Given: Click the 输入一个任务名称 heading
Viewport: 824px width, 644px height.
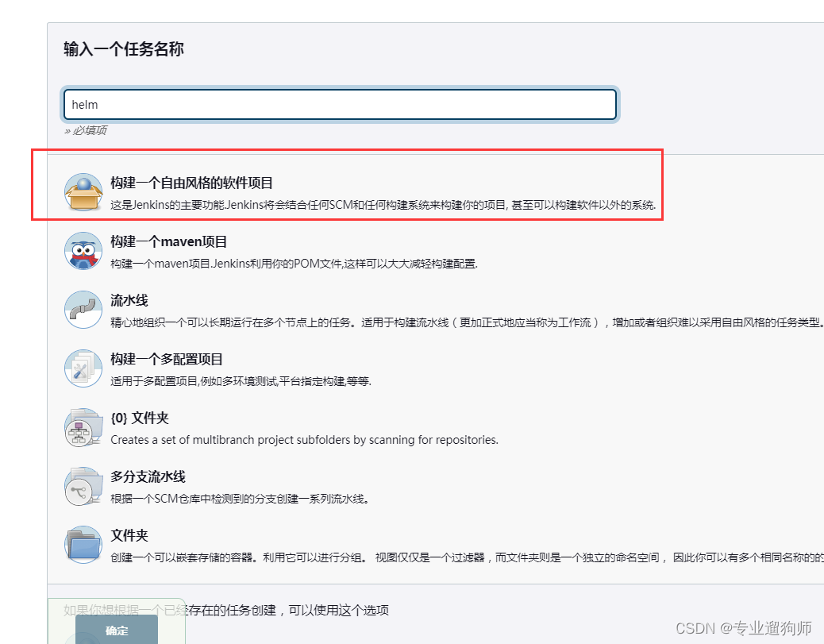Looking at the screenshot, I should tap(124, 49).
